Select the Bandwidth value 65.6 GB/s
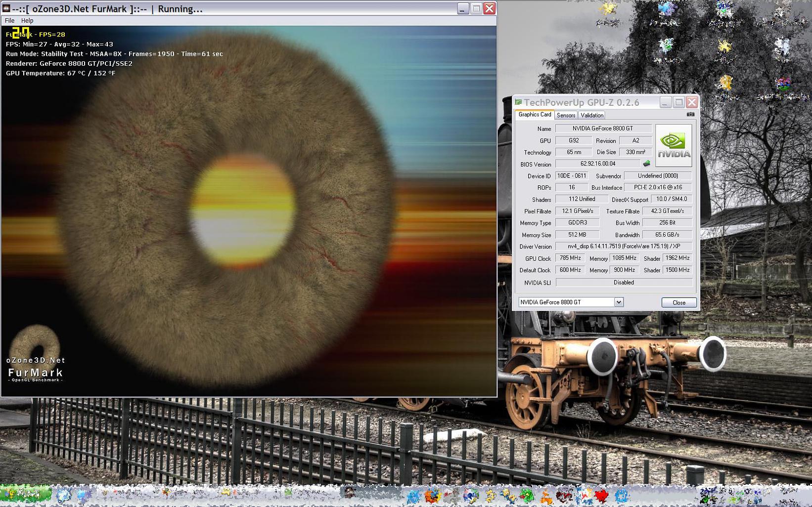The width and height of the screenshot is (812, 507). [x=668, y=235]
